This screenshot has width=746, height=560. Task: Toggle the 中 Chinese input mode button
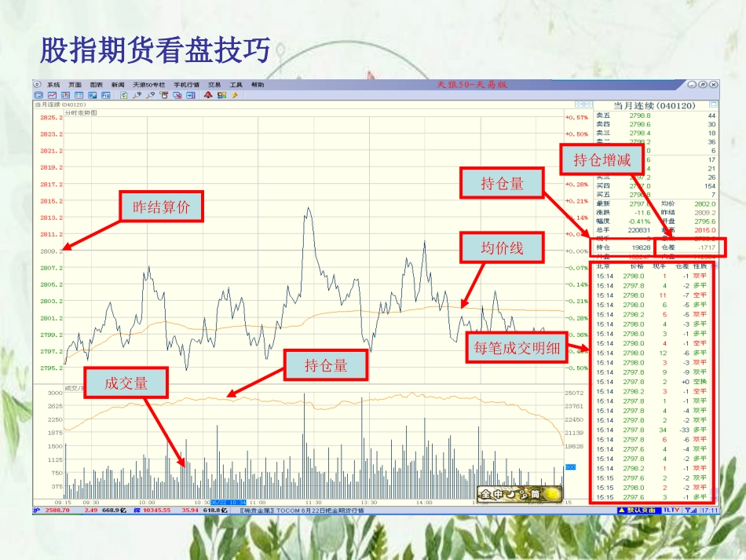pos(498,494)
